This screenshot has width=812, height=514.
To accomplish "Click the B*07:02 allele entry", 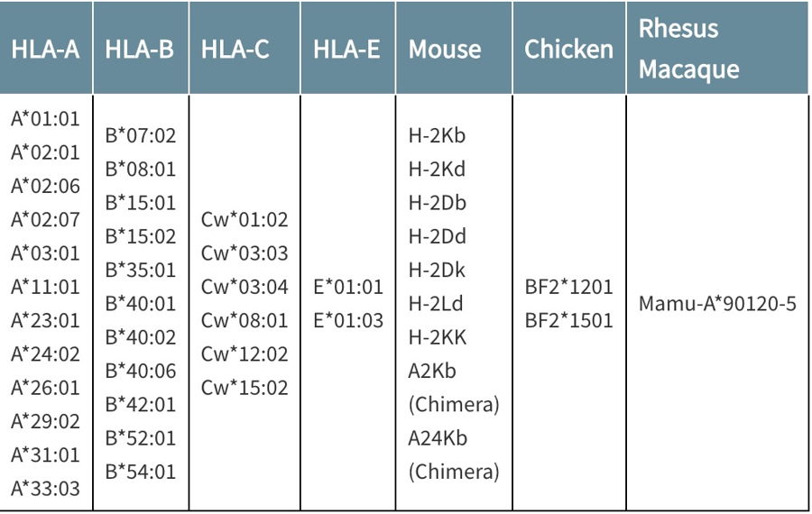I will pyautogui.click(x=141, y=135).
